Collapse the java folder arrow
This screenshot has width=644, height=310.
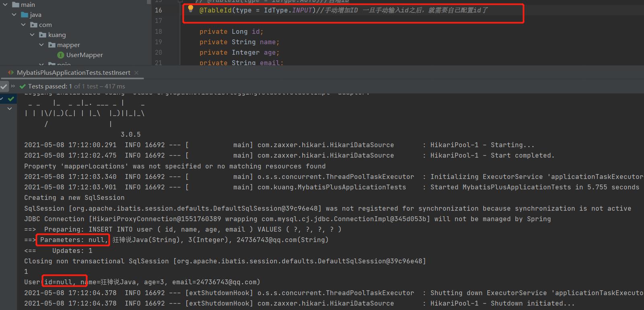(14, 14)
